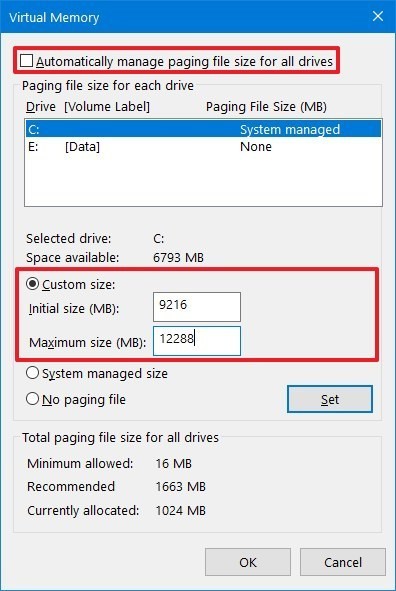Image resolution: width=396 pixels, height=591 pixels.
Task: Select drive E: [Data] row
Action: [x=203, y=146]
